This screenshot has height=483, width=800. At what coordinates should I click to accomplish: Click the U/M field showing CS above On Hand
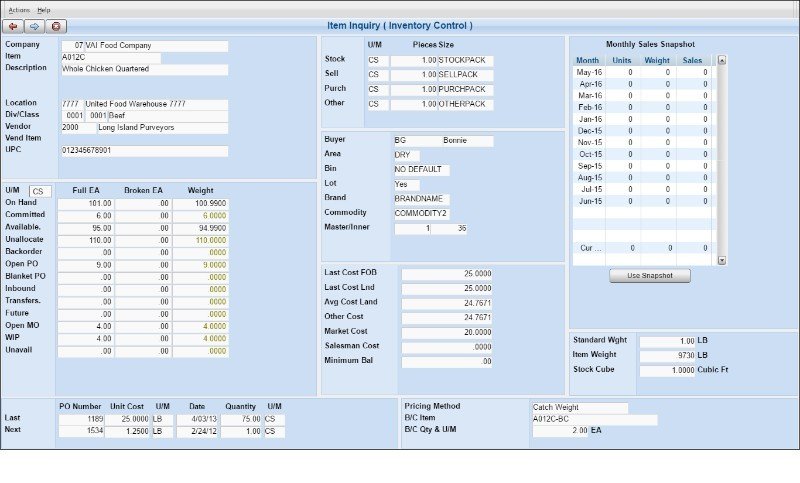[x=40, y=191]
